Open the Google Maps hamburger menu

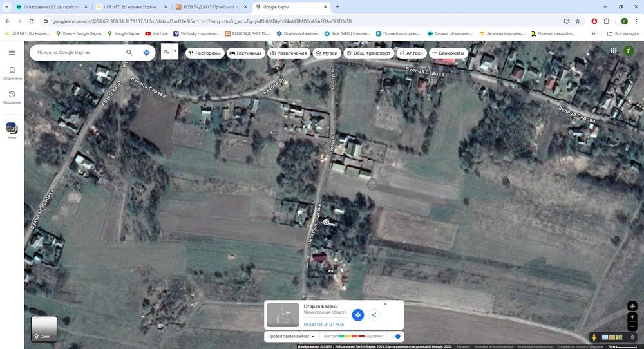pyautogui.click(x=12, y=53)
